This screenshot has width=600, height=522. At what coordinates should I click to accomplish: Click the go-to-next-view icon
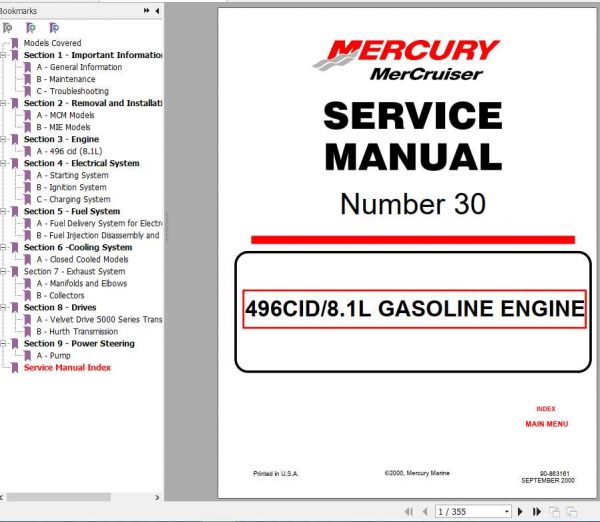point(572,511)
